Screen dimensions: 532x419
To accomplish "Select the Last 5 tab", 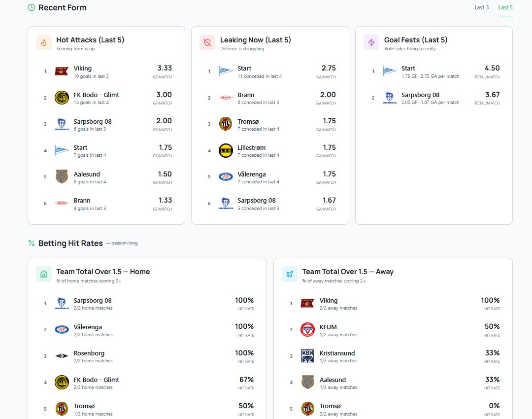I will coord(505,7).
